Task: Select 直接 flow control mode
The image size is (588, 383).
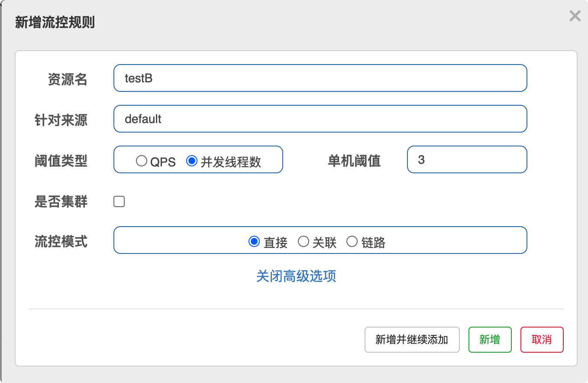Action: (x=254, y=241)
